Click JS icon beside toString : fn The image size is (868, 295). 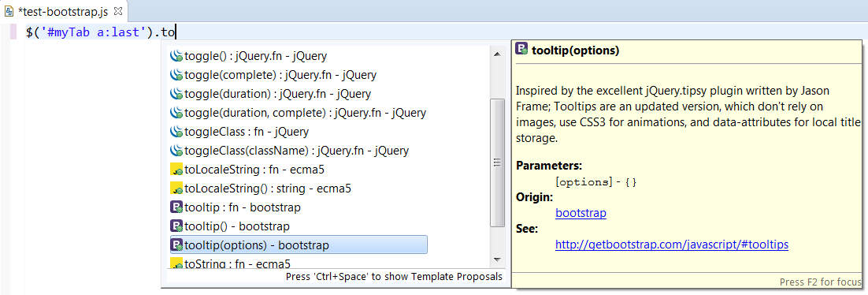click(x=176, y=263)
